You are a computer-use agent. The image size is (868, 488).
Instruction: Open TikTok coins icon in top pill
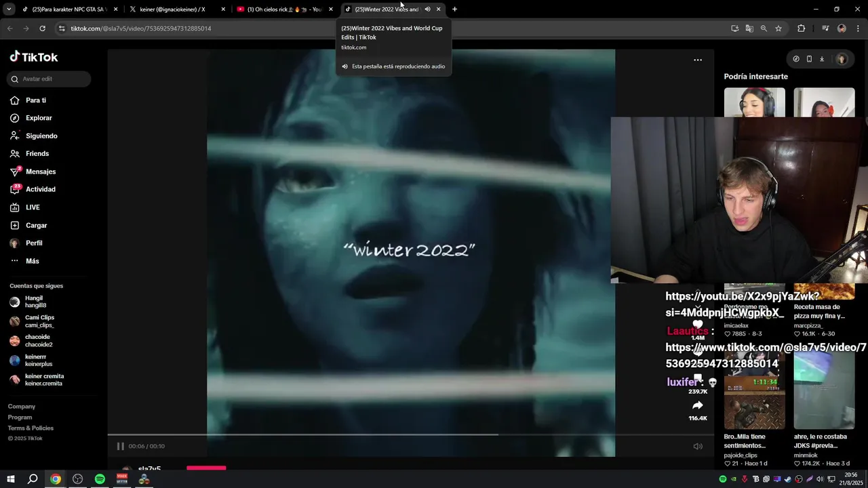click(796, 59)
